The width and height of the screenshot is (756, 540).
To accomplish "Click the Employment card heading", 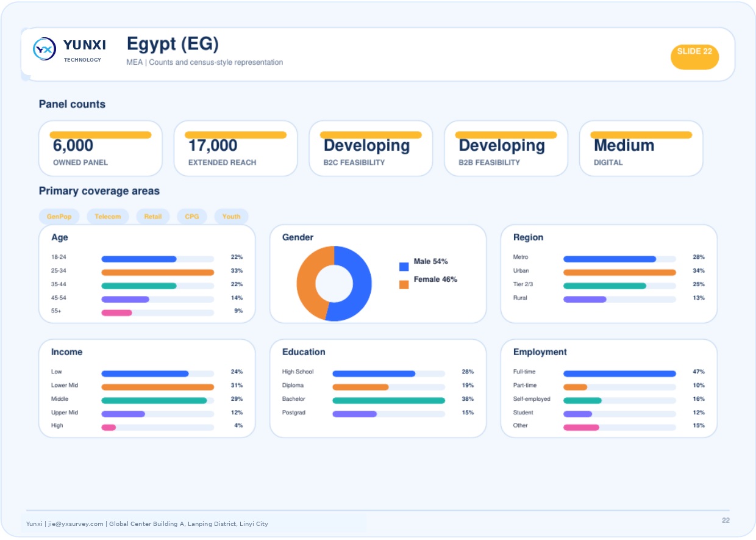I will 540,352.
